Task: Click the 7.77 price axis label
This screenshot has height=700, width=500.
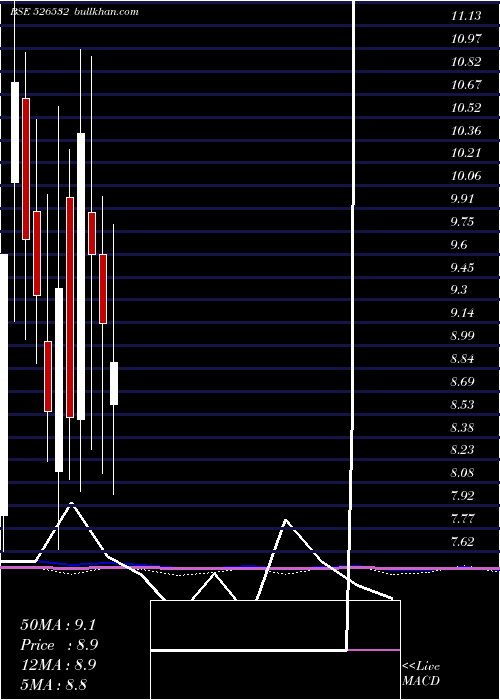Action: tap(462, 519)
